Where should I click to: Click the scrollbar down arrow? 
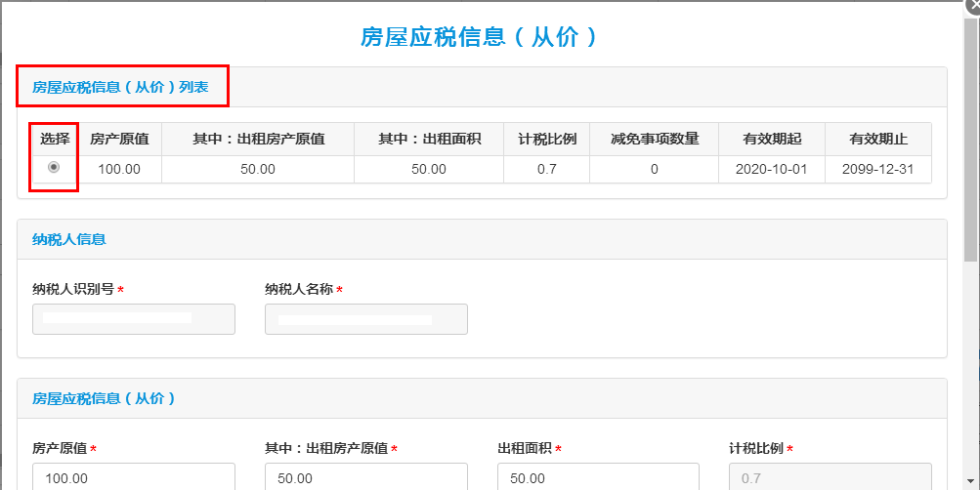coord(970,481)
